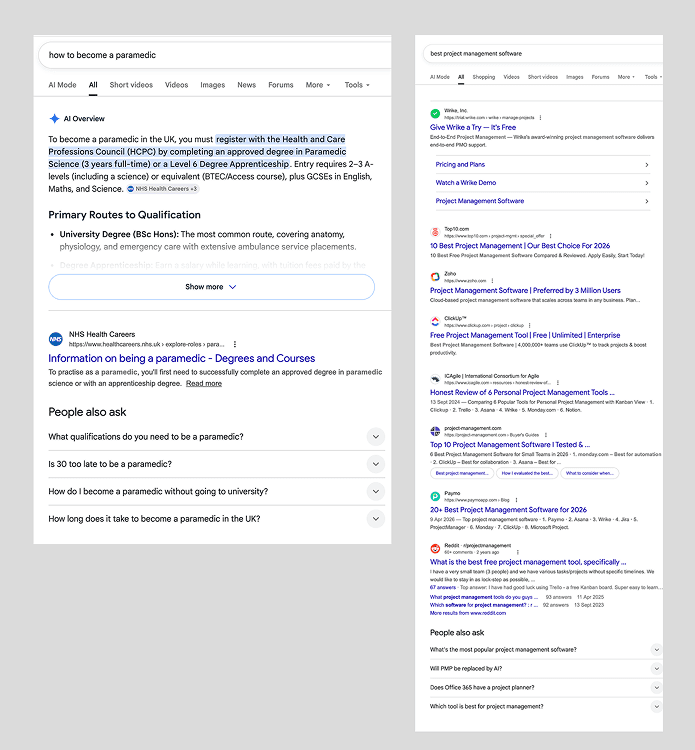Open the Tools dropdown in paramedic search
Viewport: 695px width, 750px height.
[357, 85]
